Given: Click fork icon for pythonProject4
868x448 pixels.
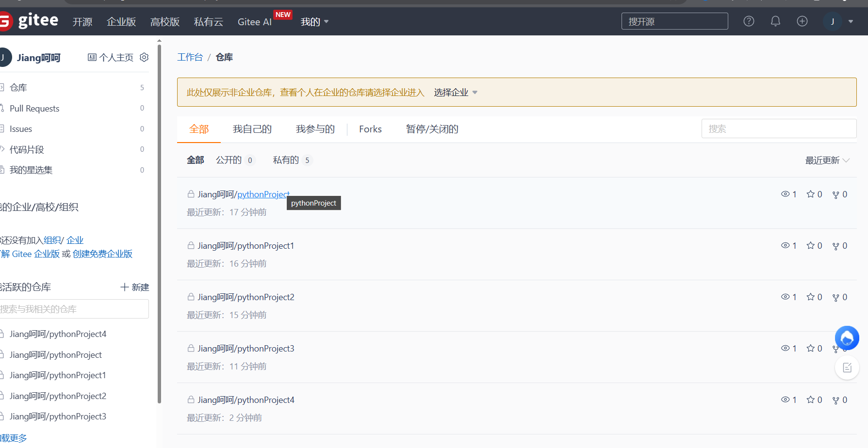Looking at the screenshot, I should coord(836,400).
